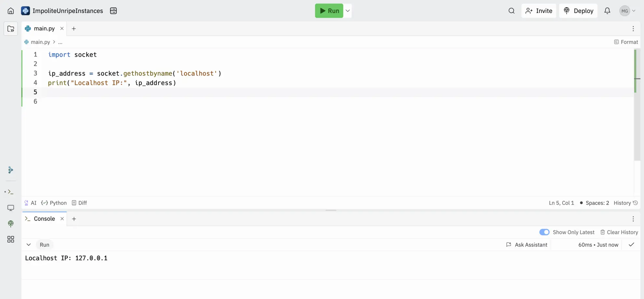Click the Deploy button
The image size is (644, 299).
(x=578, y=11)
